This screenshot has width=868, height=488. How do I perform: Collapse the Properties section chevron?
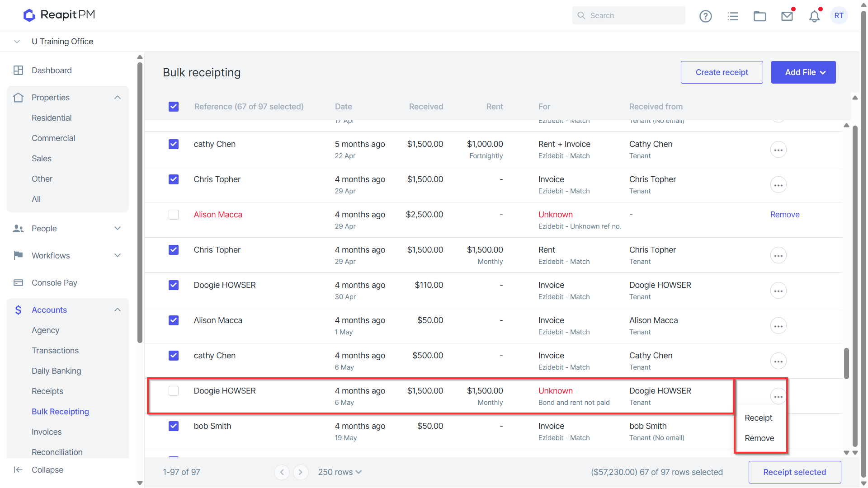pos(118,98)
